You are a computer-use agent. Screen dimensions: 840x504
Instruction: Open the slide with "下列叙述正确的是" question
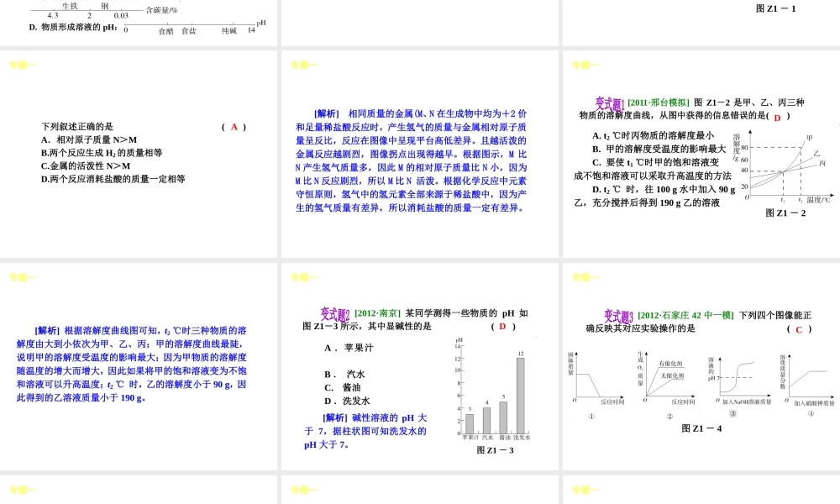[x=139, y=154]
